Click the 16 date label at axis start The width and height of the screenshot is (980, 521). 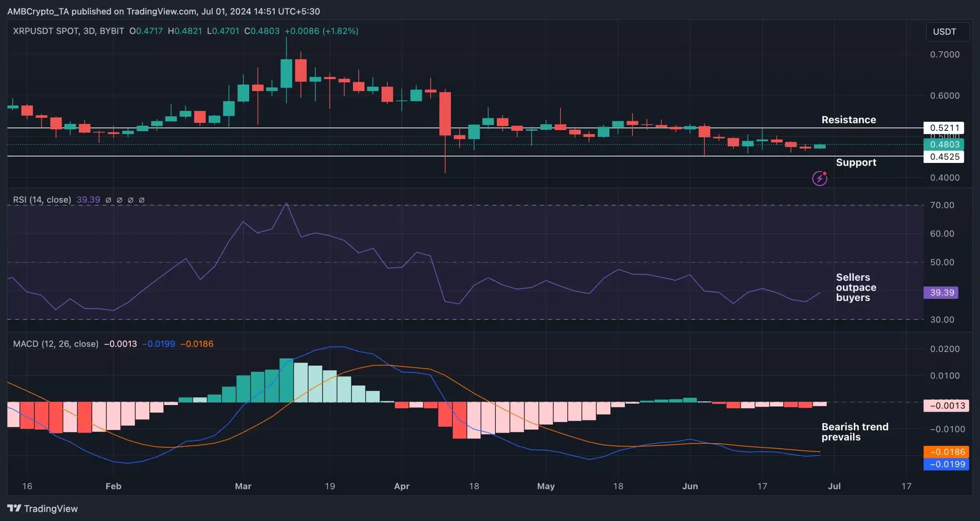[27, 486]
